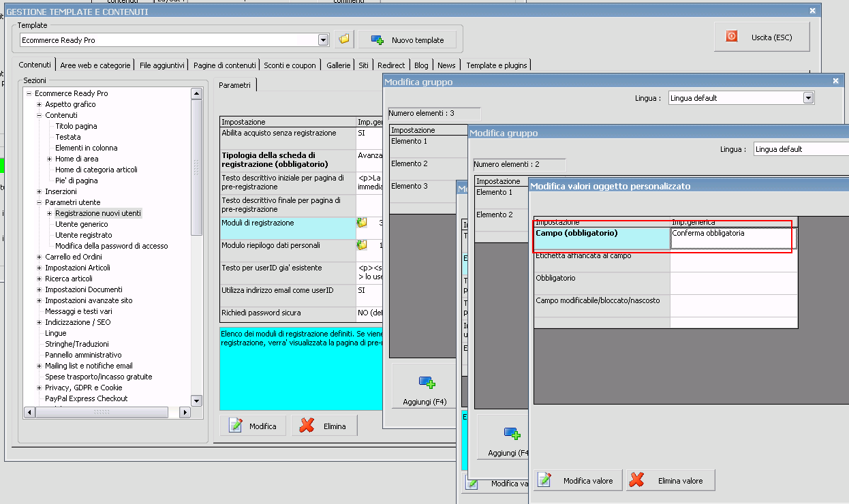This screenshot has width=849, height=504.
Task: Click the tree scrollbar up arrow
Action: point(196,94)
